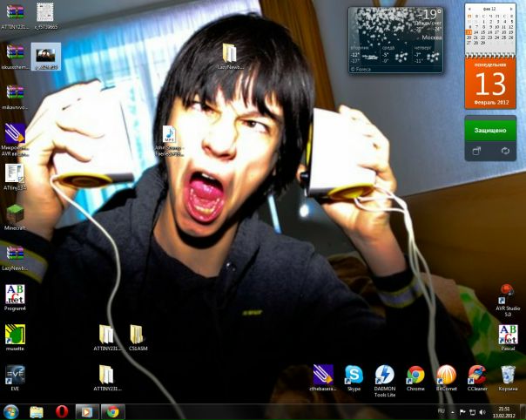This screenshot has width=526, height=420.
Task: Open CCleaner from the desktop
Action: pos(476,375)
